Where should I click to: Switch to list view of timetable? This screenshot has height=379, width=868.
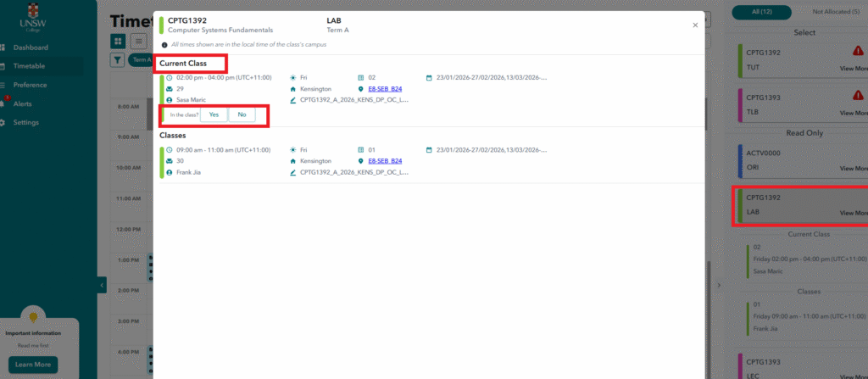tap(139, 41)
